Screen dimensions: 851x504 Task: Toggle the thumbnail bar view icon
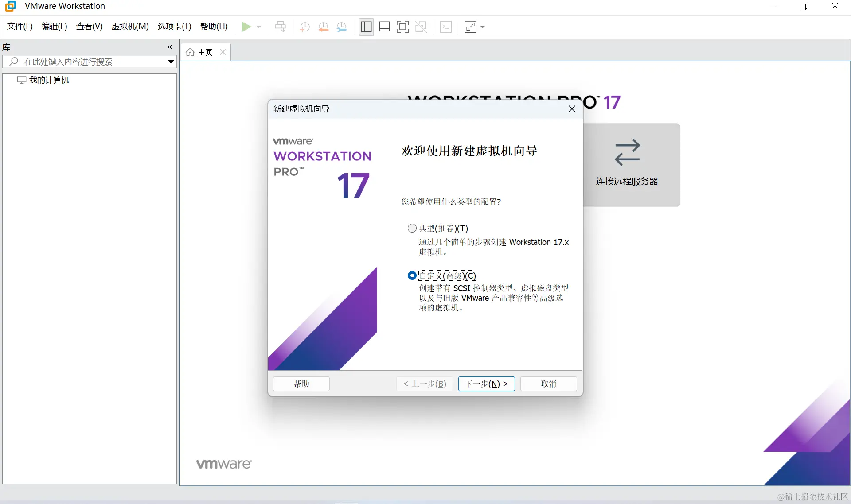(384, 27)
